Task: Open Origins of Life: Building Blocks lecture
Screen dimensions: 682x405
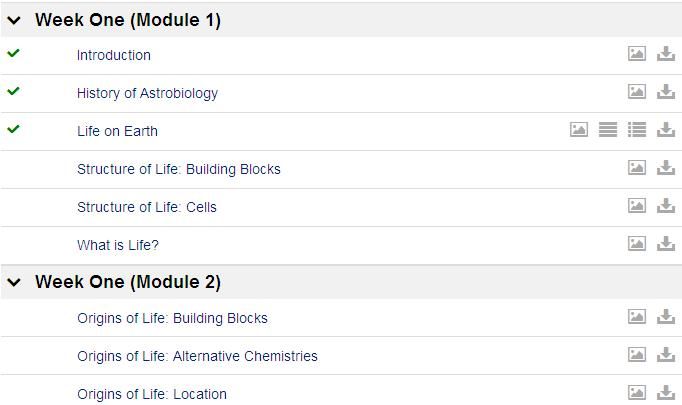Action: [x=172, y=318]
